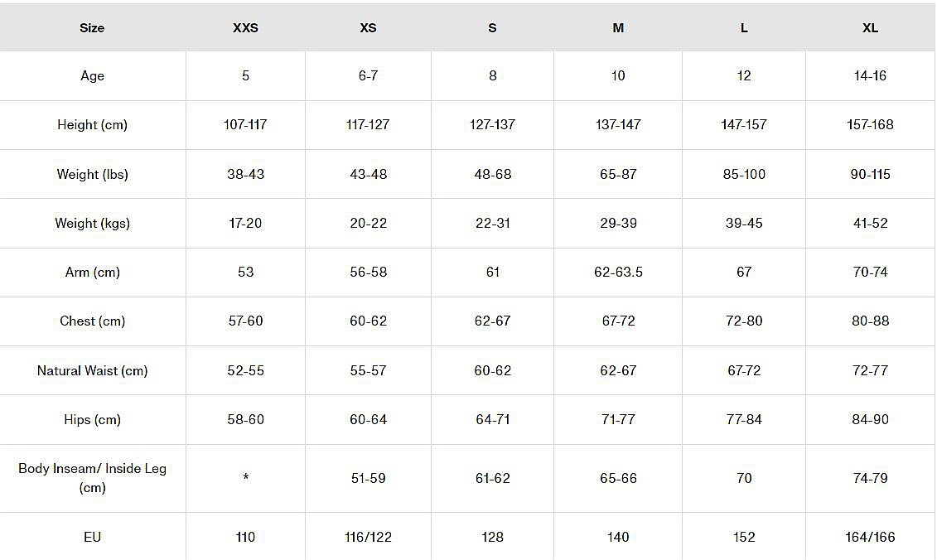Select the Weight (kgs) row label
Screen dimensions: 937x560
click(92, 223)
